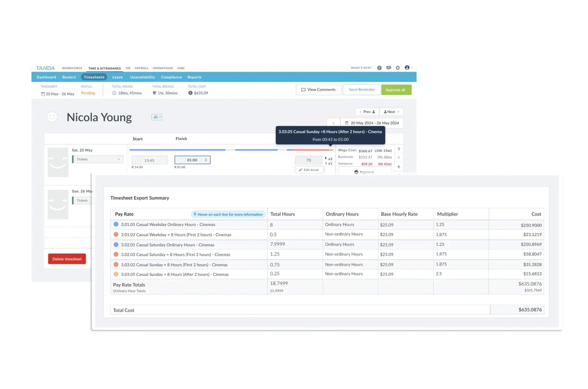Open the Payroll menu
The image size is (588, 389).
(141, 68)
